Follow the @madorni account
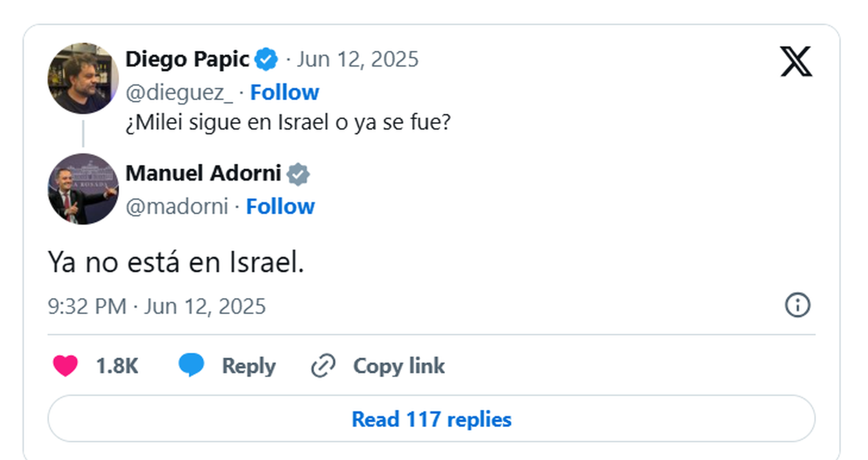The image size is (868, 460). pyautogui.click(x=281, y=207)
